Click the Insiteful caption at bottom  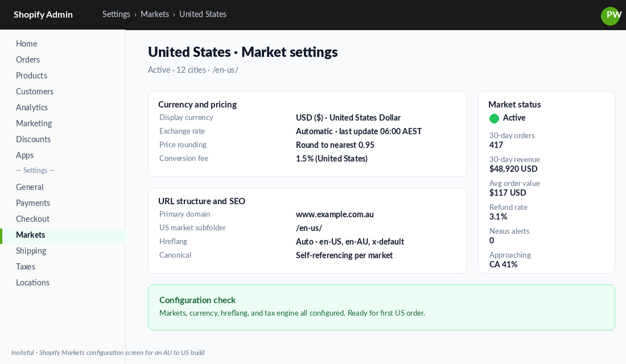[108, 353]
